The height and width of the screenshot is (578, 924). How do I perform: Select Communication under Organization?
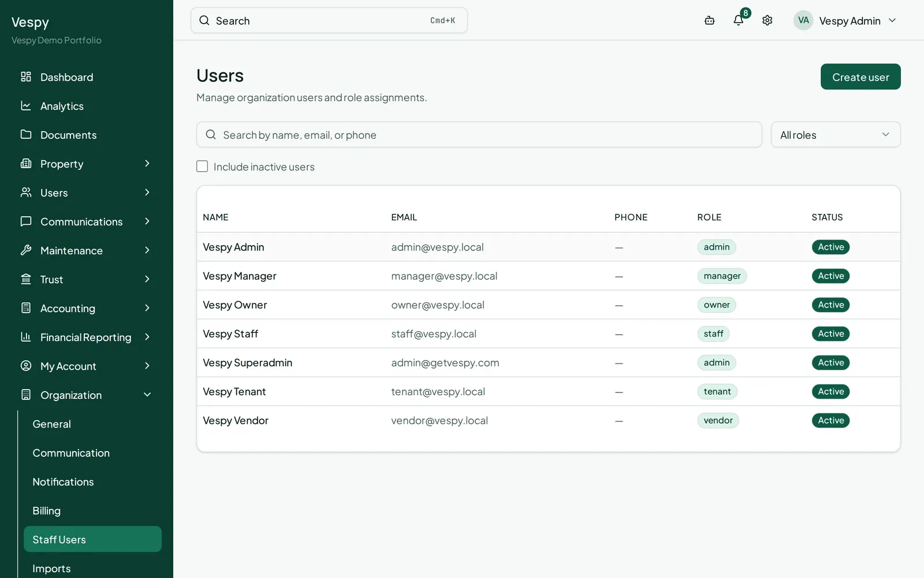[x=92, y=453]
